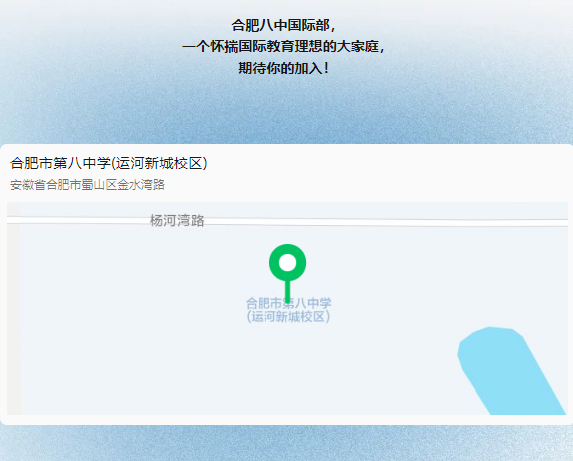Click the 杨河湾路 road label on map
Screen dimensions: 573x461
(177, 221)
